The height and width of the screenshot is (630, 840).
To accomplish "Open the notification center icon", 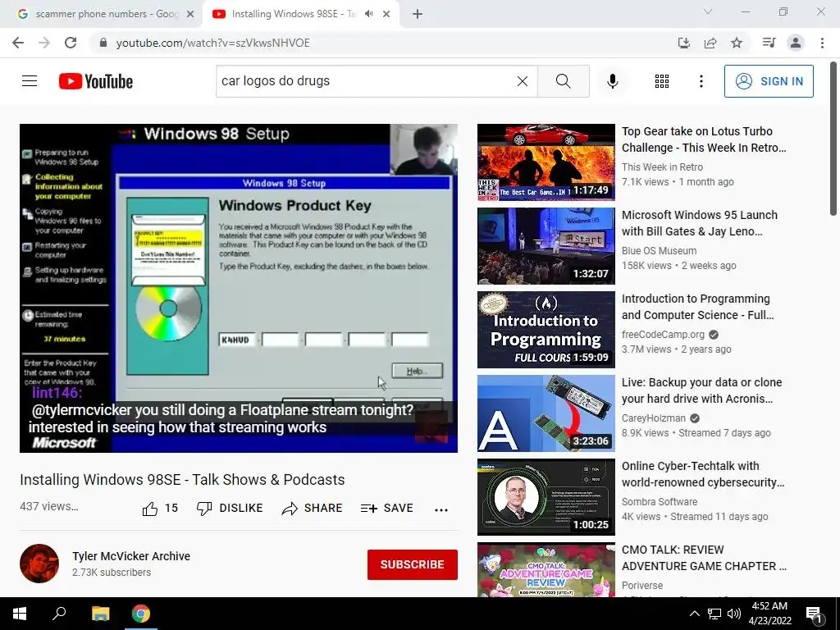I will (814, 614).
